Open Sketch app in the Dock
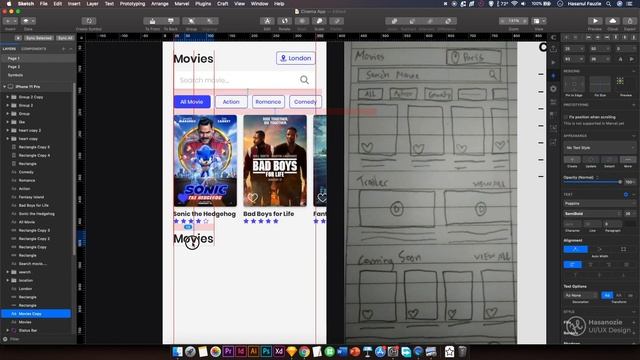Screen dimensions: 640x360 click(x=291, y=351)
